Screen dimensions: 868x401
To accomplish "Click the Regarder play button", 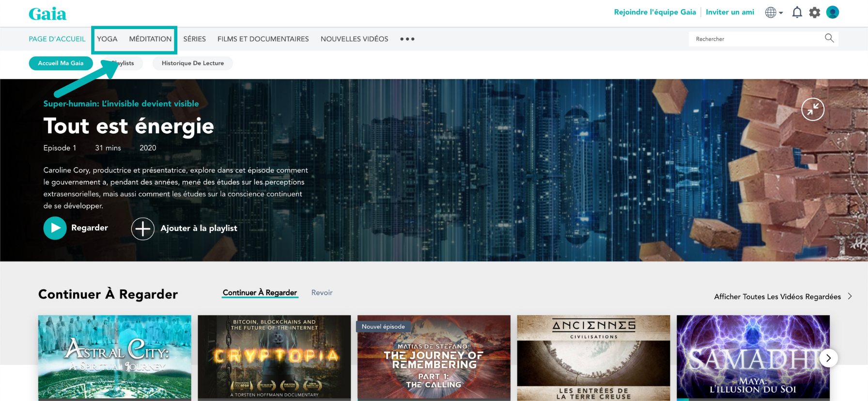I will coord(55,228).
